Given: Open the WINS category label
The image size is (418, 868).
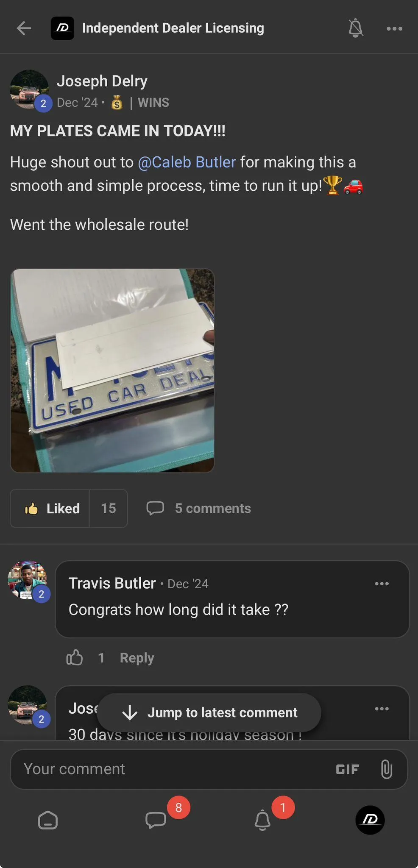Looking at the screenshot, I should click(153, 103).
